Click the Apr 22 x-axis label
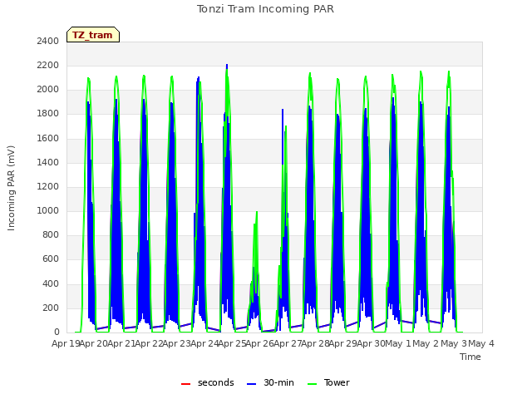The image size is (532, 399). 149,343
